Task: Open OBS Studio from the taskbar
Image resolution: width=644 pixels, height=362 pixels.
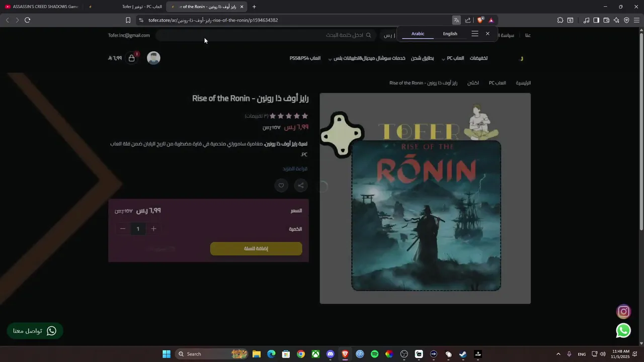Action: (x=404, y=354)
